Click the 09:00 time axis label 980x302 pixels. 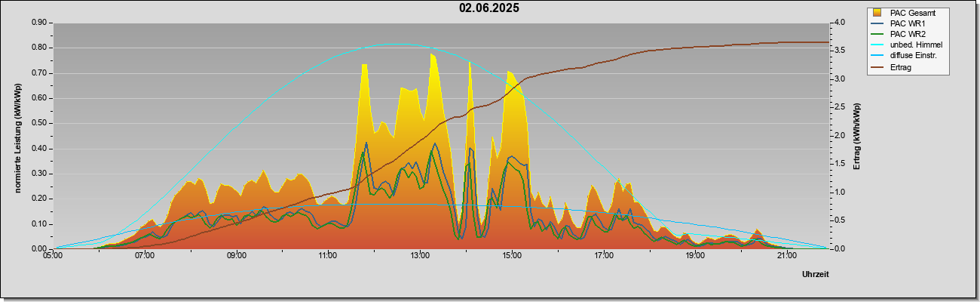(236, 256)
